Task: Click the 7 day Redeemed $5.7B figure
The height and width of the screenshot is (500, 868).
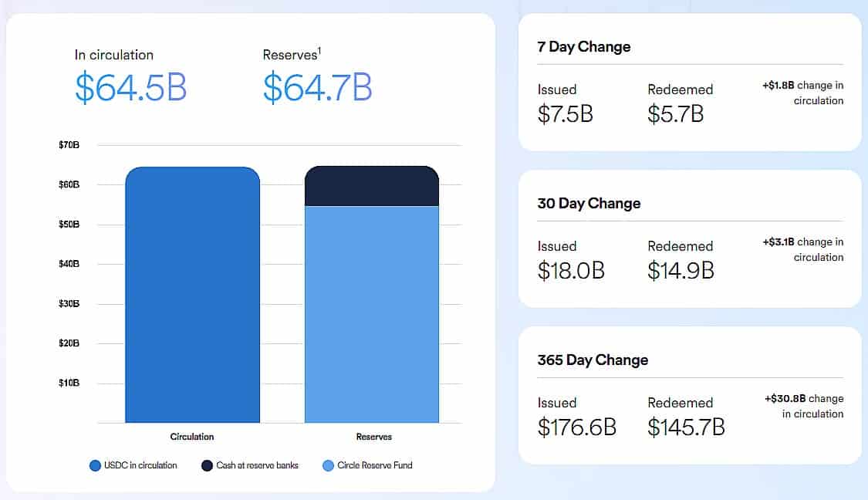Action: coord(676,114)
